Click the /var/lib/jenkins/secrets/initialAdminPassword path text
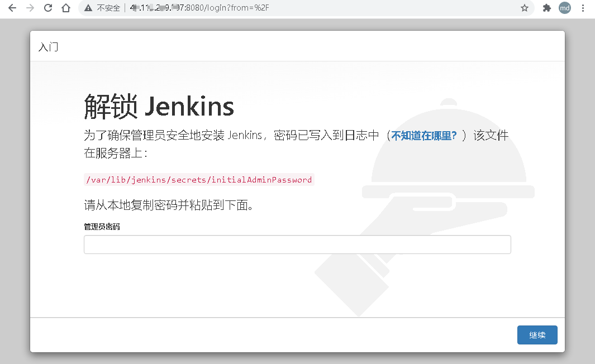Viewport: 595px width, 364px height. 199,180
